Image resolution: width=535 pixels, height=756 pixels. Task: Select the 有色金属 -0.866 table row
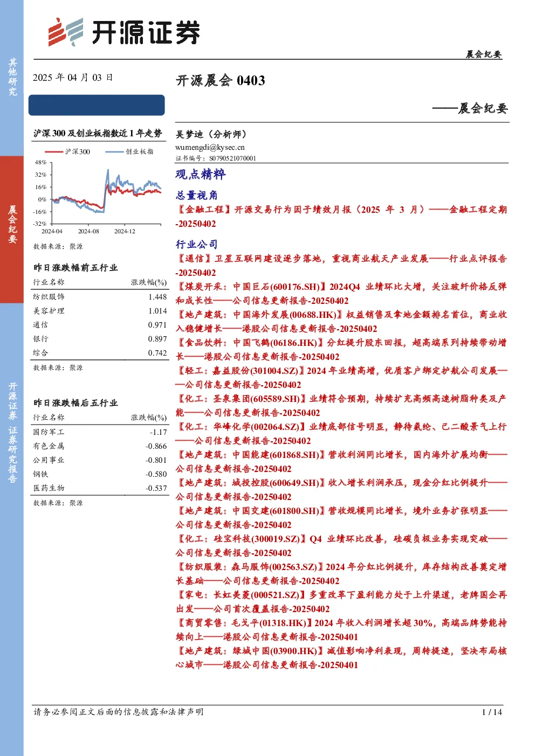[100, 446]
